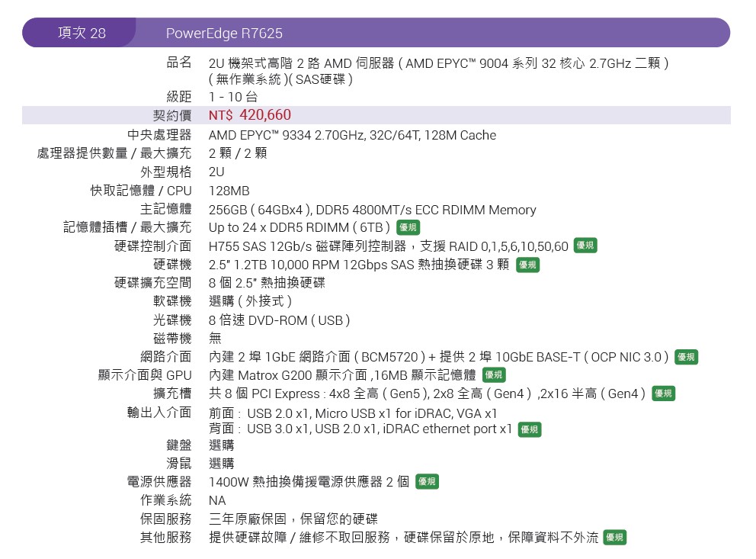Select the 8 倍速 DVD-ROM ( USB ) value
756x559 pixels.
click(x=279, y=320)
